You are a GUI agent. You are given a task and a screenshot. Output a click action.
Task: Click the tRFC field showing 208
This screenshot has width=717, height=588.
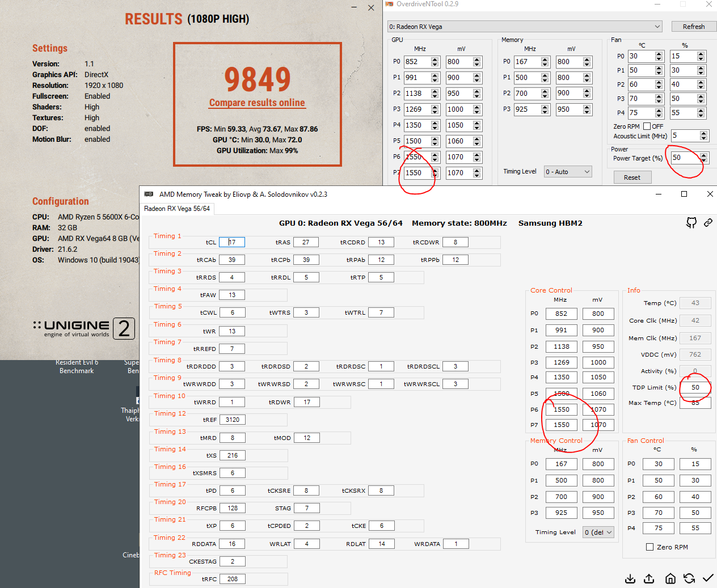[233, 579]
